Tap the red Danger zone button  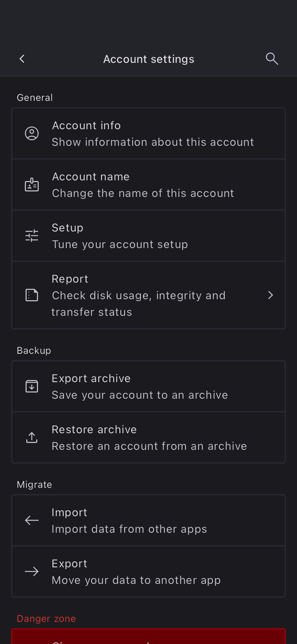coord(148,637)
